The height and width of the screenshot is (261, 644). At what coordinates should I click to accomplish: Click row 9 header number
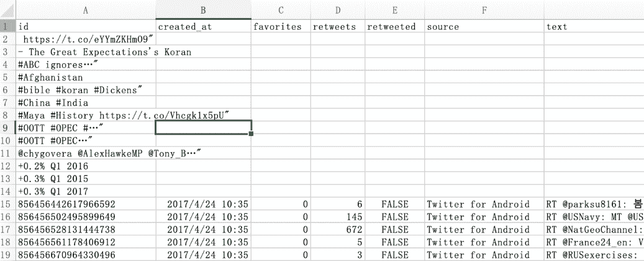pos(7,128)
